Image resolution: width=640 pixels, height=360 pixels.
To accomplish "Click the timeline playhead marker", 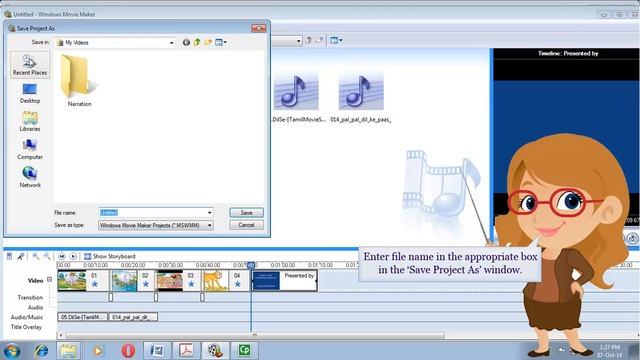I will [251, 265].
